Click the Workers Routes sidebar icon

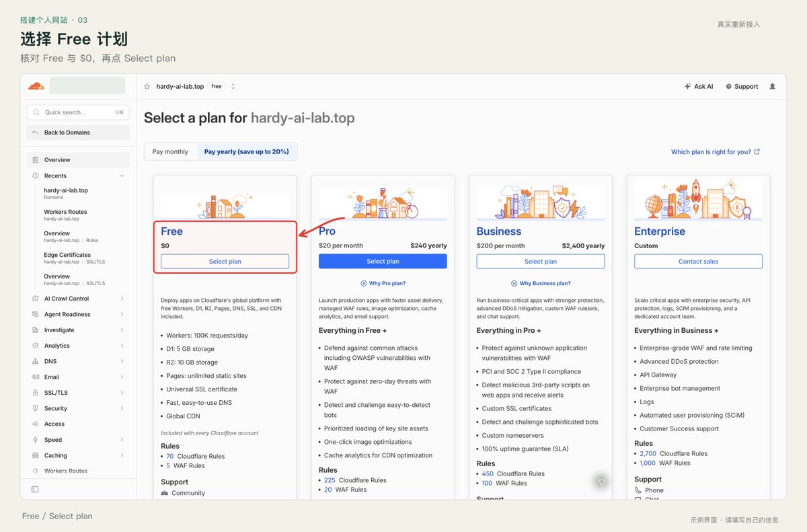click(36, 471)
